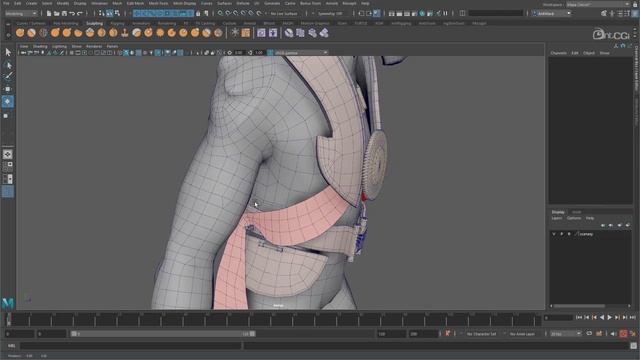Toggle select by component type mode
Screen dimensions: 640x360
tap(117, 13)
